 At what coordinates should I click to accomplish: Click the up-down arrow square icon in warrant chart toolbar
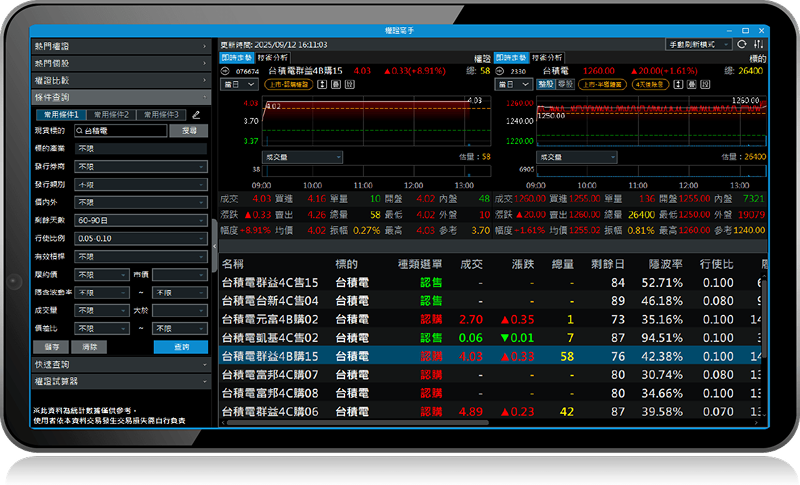pyautogui.click(x=322, y=84)
